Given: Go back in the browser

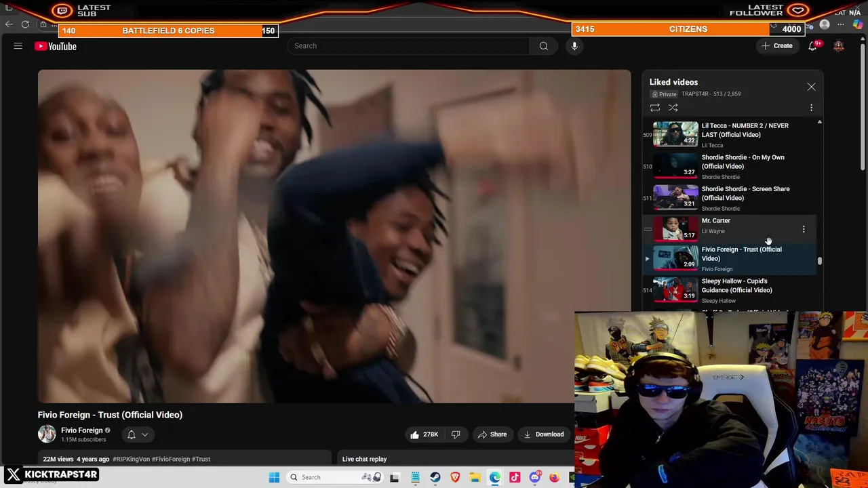Looking at the screenshot, I should pos(9,24).
